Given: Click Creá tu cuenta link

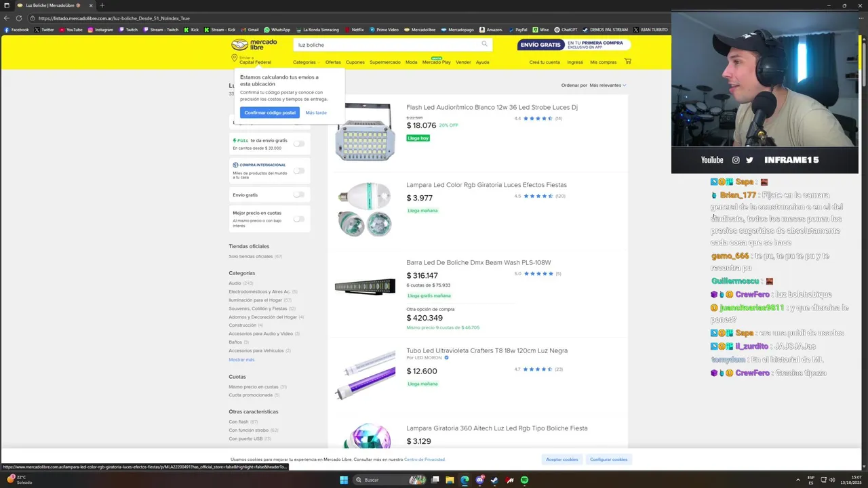Looking at the screenshot, I should pos(545,62).
